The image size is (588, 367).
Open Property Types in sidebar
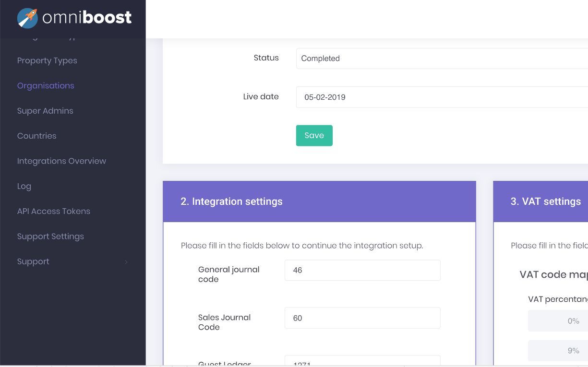(x=47, y=60)
